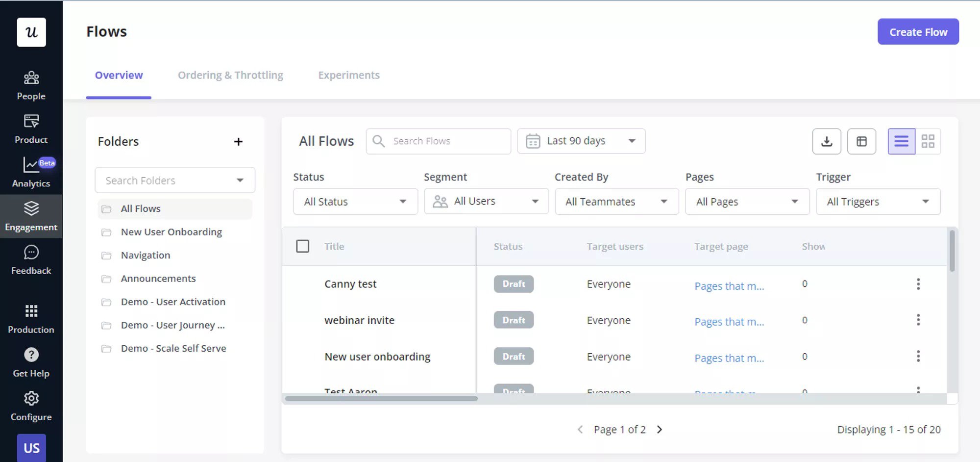Switch to Ordering & Throttling tab
Image resolution: width=980 pixels, height=462 pixels.
[230, 75]
